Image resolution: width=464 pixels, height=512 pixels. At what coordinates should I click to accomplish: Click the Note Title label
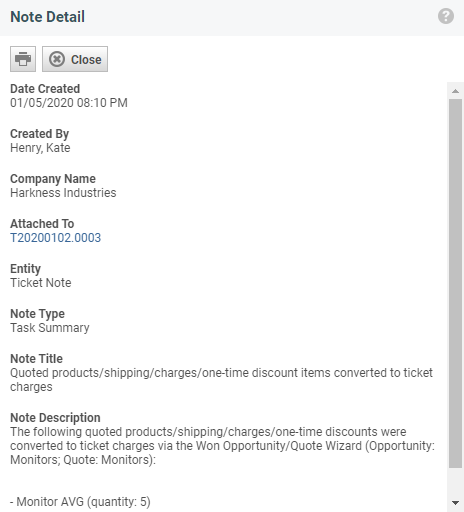point(36,359)
